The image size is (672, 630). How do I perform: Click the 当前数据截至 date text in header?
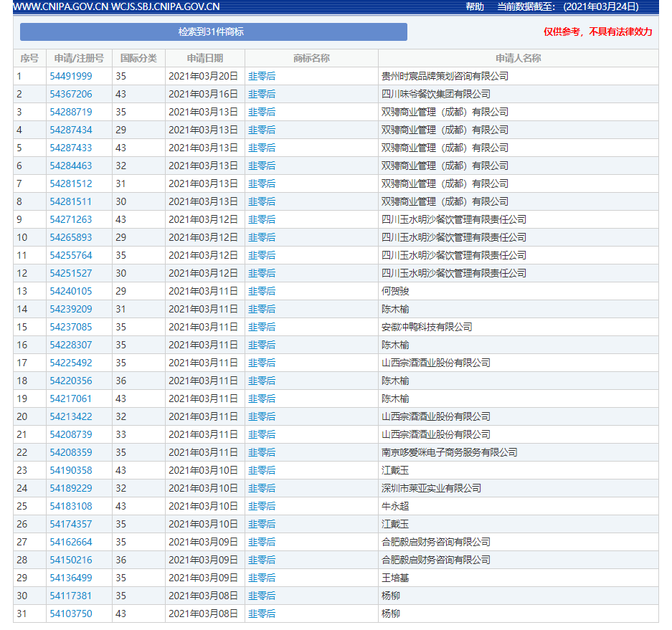coord(568,7)
